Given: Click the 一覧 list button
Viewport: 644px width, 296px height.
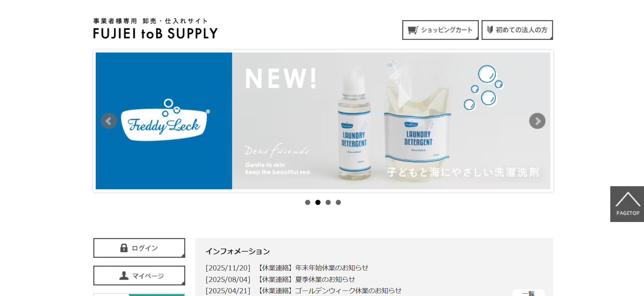Looking at the screenshot, I should [529, 293].
